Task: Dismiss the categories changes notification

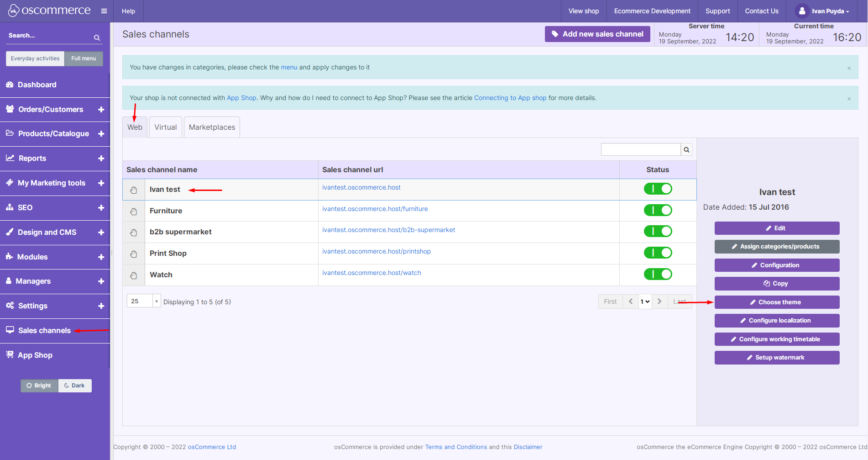Action: coord(849,68)
